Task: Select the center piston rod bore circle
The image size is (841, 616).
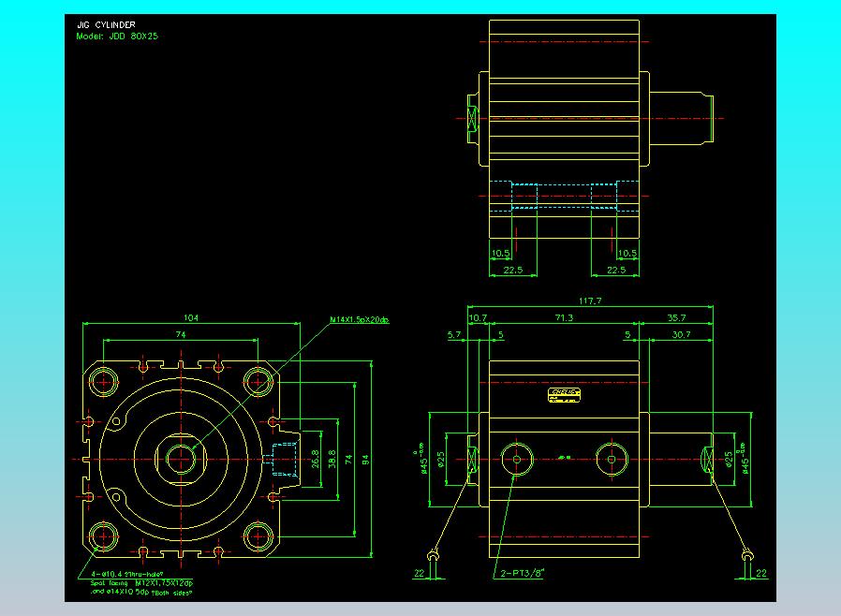Action: pyautogui.click(x=179, y=459)
